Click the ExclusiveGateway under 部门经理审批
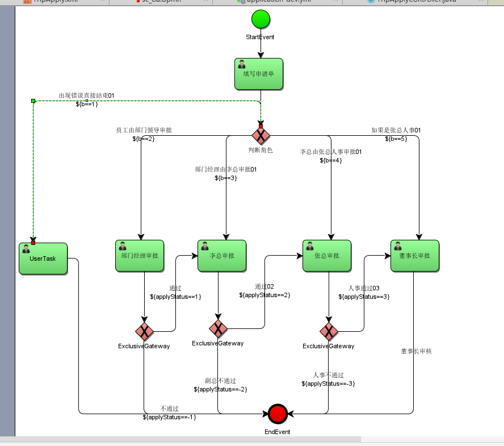The width and height of the screenshot is (504, 446). pyautogui.click(x=145, y=331)
